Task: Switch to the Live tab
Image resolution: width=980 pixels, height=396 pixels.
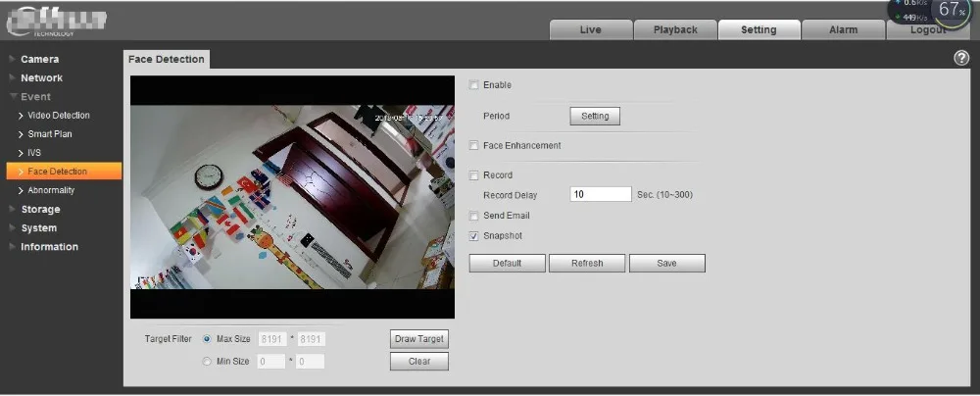Action: [591, 30]
